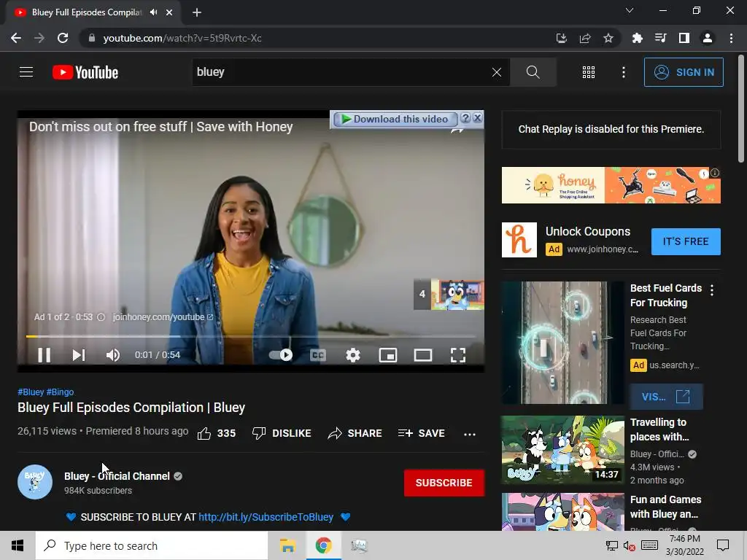Open Windows notification center
The height and width of the screenshot is (560, 747).
pos(723,545)
